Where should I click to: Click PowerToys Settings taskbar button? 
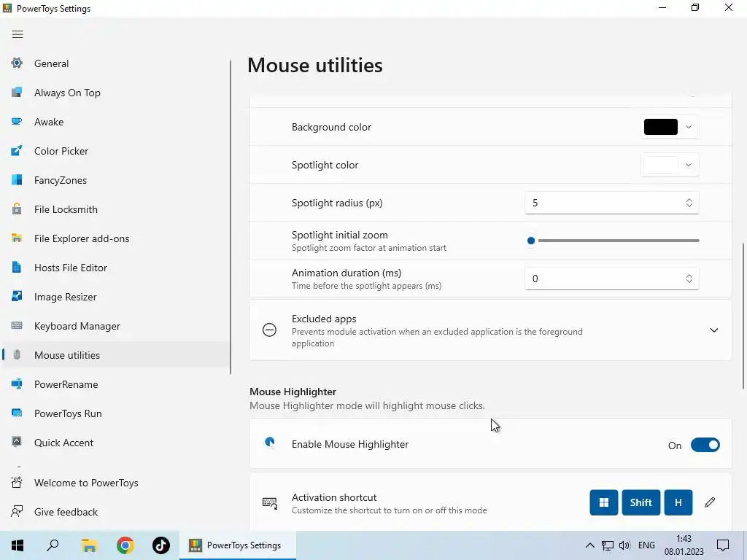tap(237, 545)
